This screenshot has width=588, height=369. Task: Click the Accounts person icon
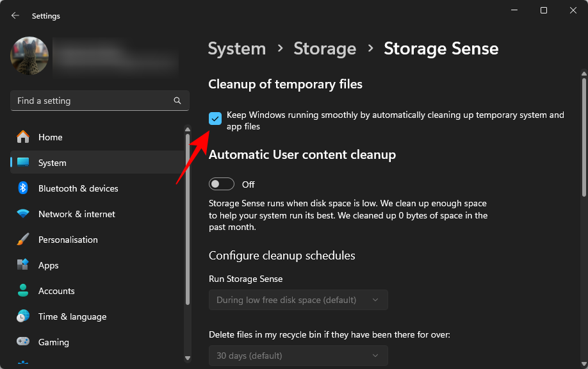click(x=23, y=291)
